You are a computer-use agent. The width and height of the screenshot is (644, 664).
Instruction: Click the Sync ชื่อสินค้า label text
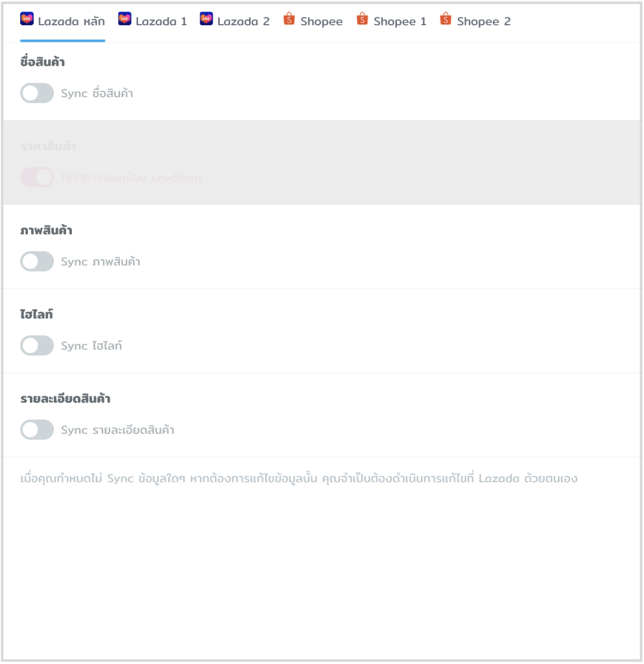(97, 93)
